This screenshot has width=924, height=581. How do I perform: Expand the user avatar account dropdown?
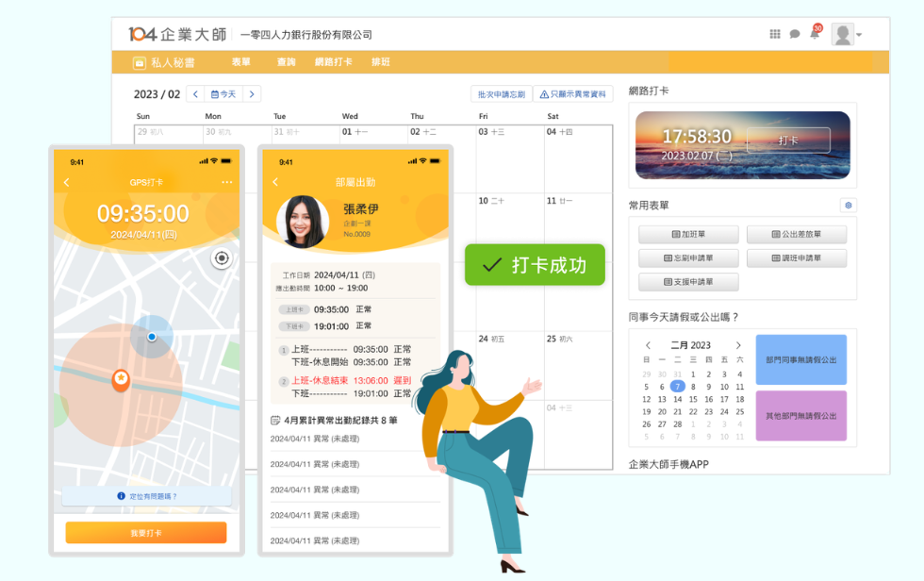tap(847, 34)
